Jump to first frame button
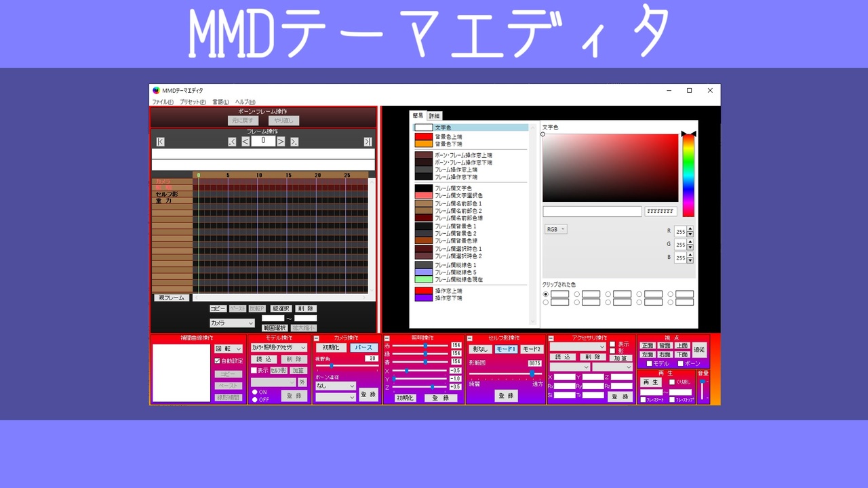Screen dimensions: 868x488 click(161, 142)
